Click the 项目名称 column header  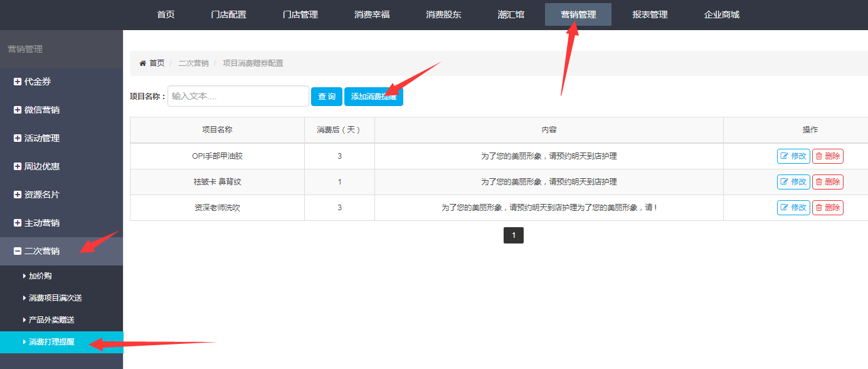217,130
